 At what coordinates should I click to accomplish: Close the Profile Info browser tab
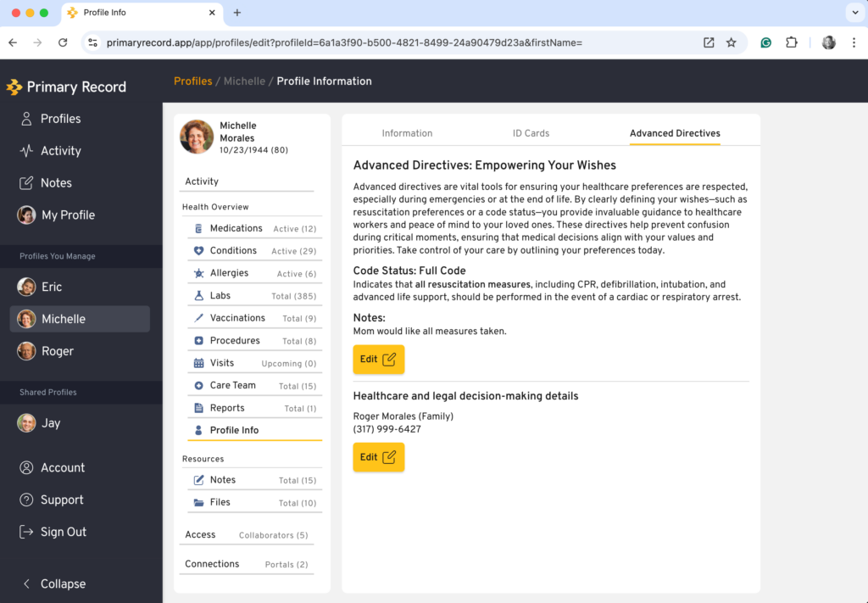pos(212,12)
